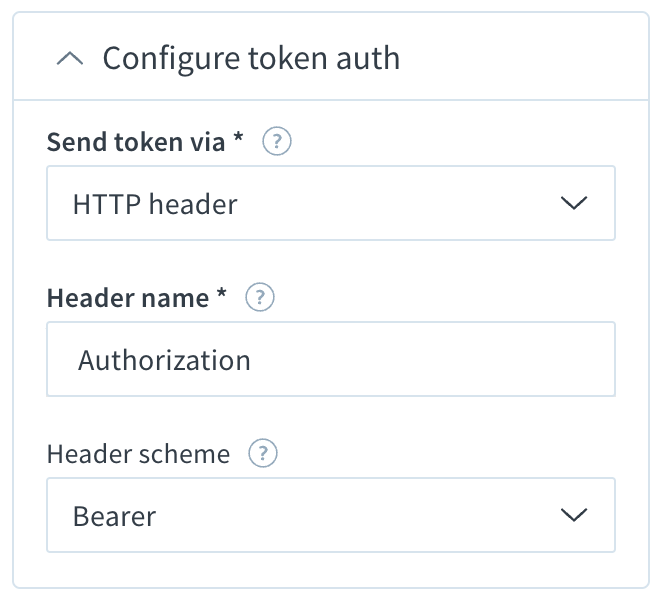Select the HTTP header value text

click(x=155, y=204)
